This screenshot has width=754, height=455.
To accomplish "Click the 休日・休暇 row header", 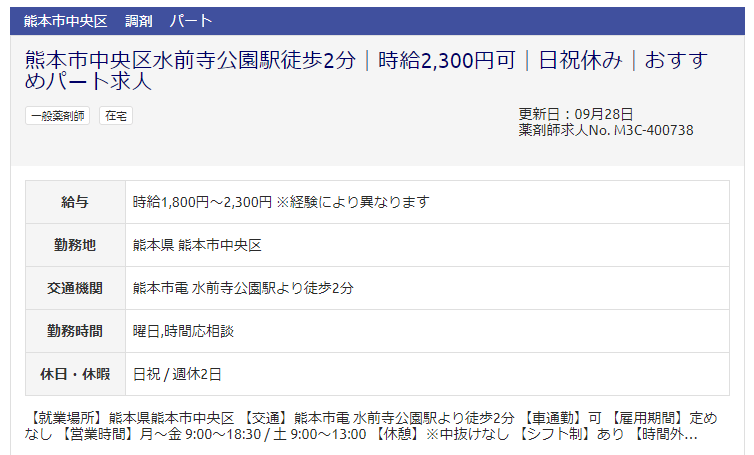I will (x=75, y=374).
